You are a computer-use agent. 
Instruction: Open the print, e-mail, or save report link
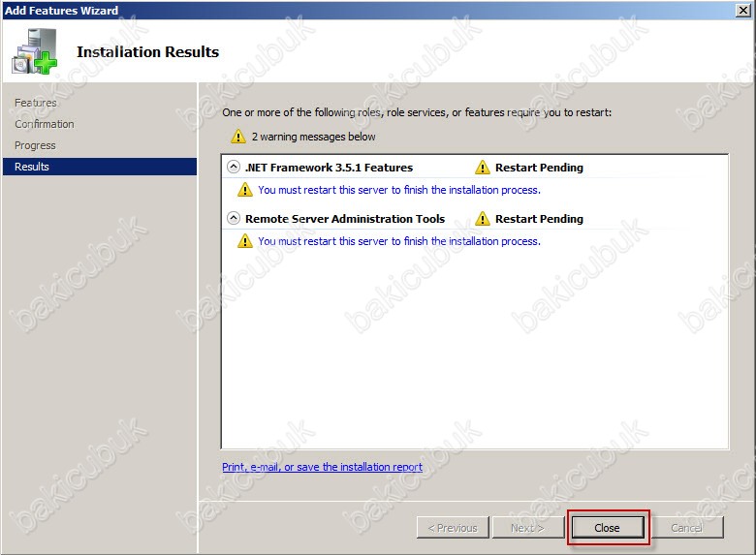coord(322,467)
